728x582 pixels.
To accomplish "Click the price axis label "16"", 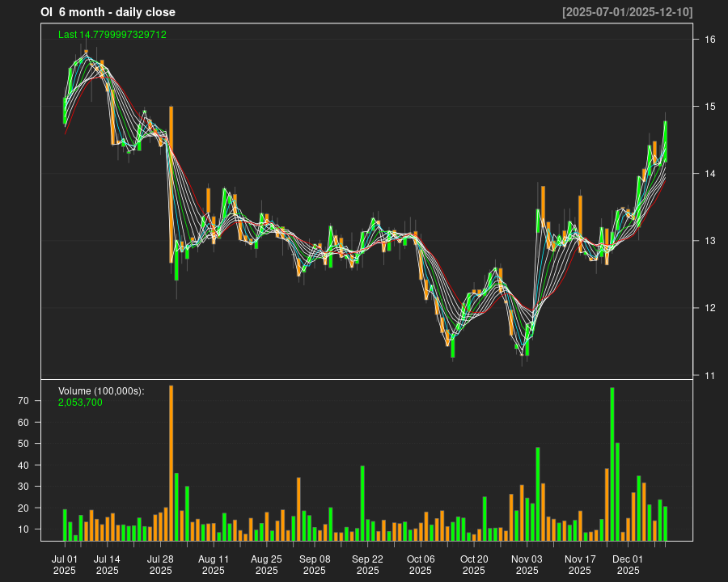I will click(708, 40).
